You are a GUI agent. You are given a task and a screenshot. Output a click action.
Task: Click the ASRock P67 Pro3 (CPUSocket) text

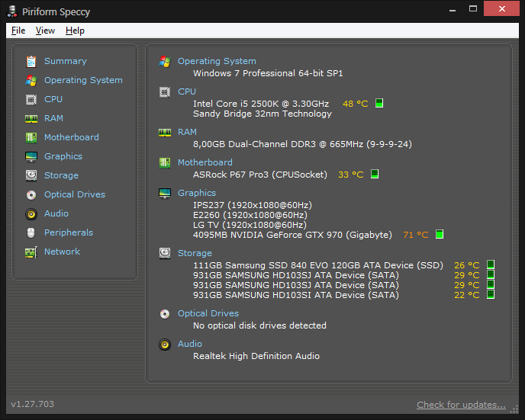coord(260,175)
